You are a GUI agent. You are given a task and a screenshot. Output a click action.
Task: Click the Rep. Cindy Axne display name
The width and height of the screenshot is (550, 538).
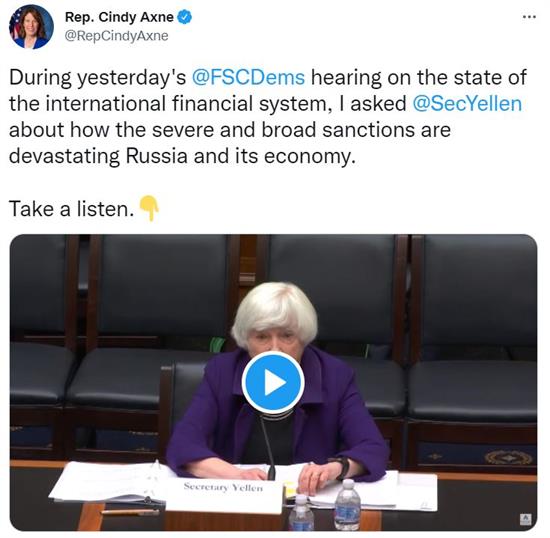click(119, 17)
